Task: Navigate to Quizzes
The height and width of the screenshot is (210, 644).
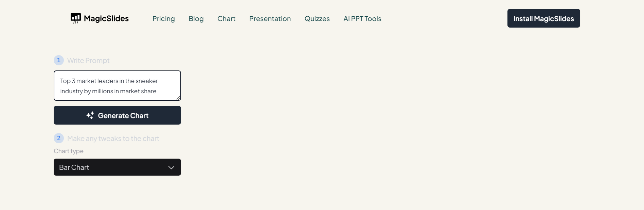Action: [x=317, y=19]
